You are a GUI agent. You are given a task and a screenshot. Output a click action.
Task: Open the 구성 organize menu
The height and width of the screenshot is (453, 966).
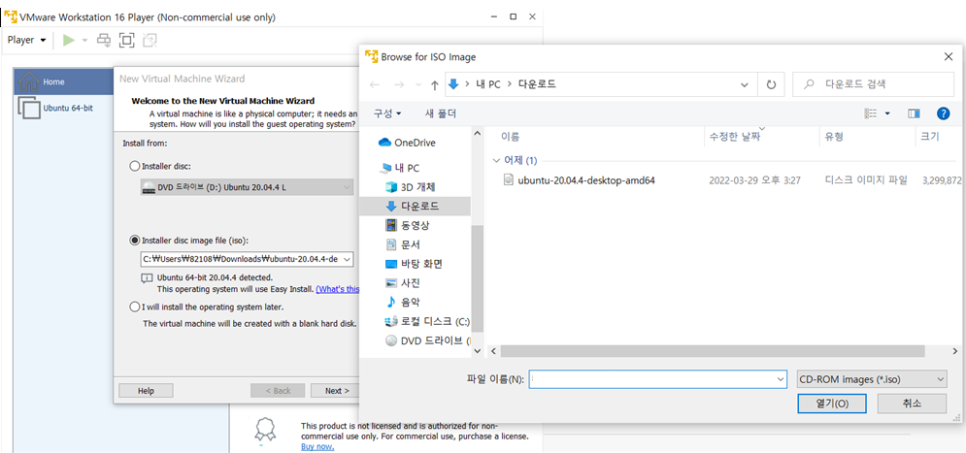click(388, 114)
